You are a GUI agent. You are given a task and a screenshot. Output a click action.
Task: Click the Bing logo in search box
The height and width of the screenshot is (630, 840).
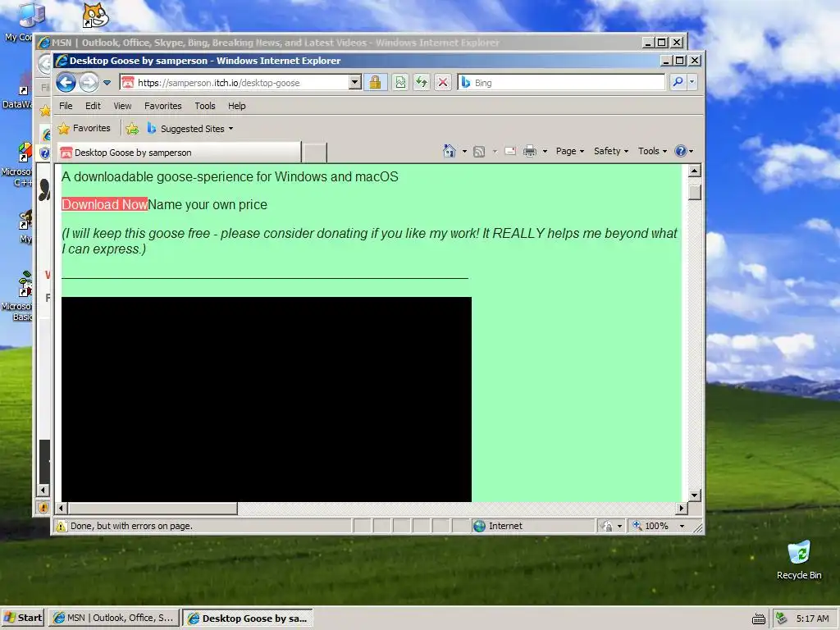tap(466, 83)
